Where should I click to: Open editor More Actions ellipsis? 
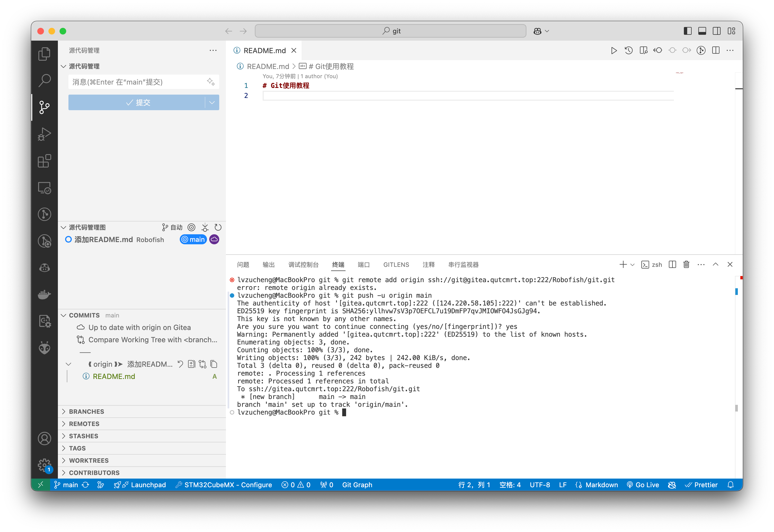click(x=730, y=50)
